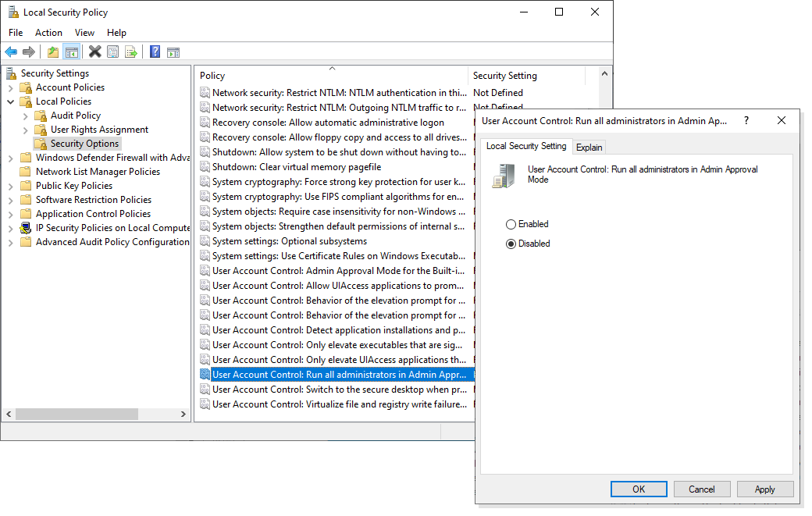Click the Forward arrow toolbar icon

[x=29, y=52]
